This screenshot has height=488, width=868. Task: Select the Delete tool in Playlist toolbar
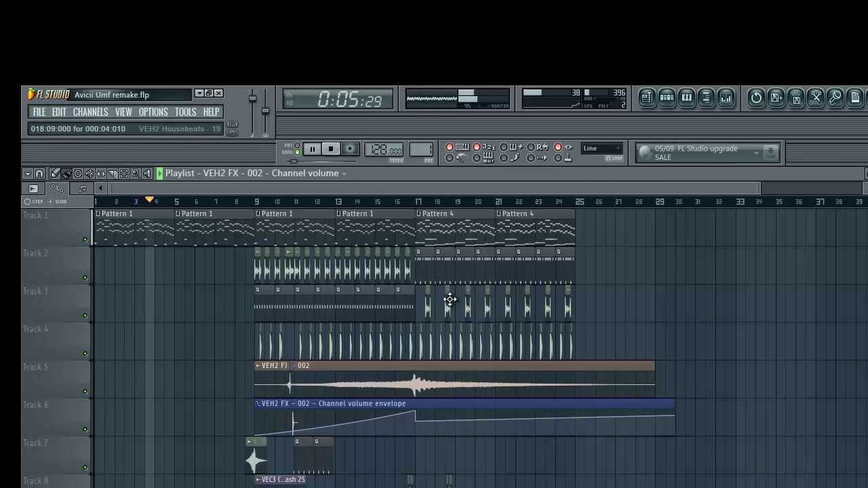(78, 174)
